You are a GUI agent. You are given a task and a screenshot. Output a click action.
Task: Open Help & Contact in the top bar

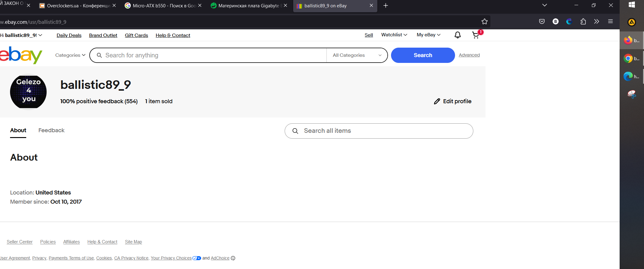point(173,35)
